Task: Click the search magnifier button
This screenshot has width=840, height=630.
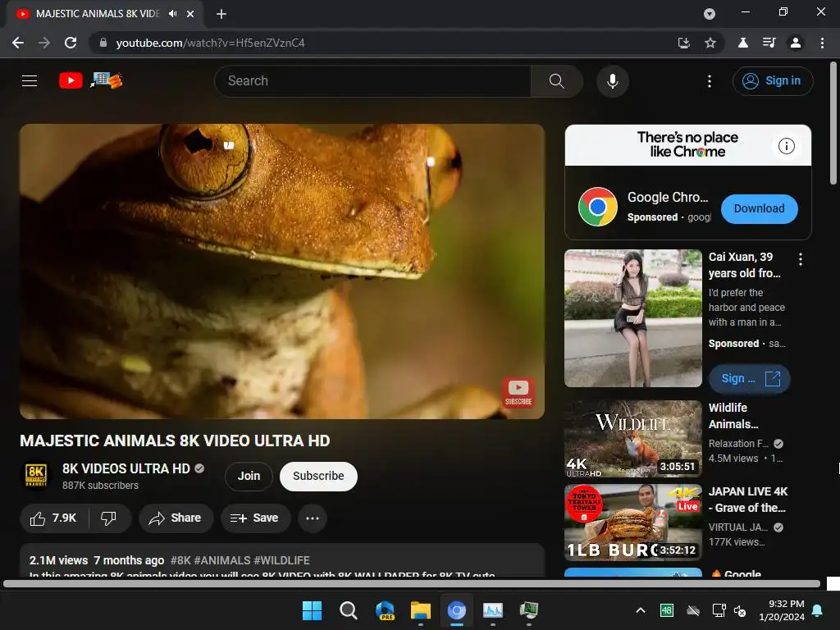Action: pyautogui.click(x=557, y=81)
